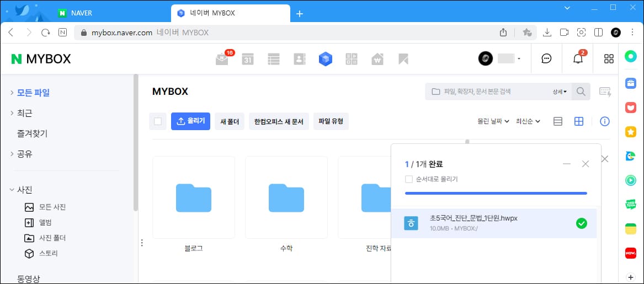Open notifications bell with 2 badge
Screen dimensions: 644x284
578,58
